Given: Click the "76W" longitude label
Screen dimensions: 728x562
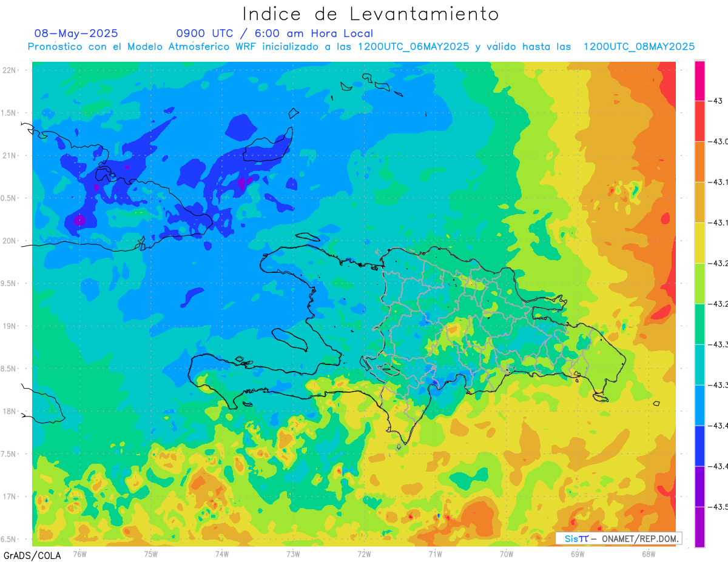Looking at the screenshot, I should point(79,554).
